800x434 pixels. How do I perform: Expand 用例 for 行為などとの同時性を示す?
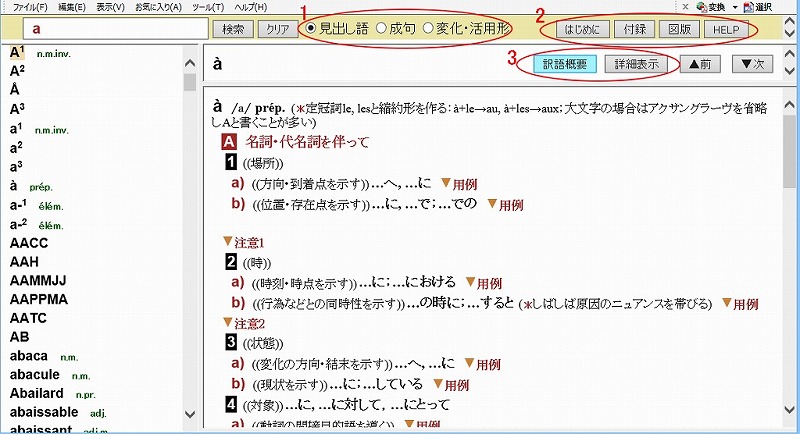point(740,304)
